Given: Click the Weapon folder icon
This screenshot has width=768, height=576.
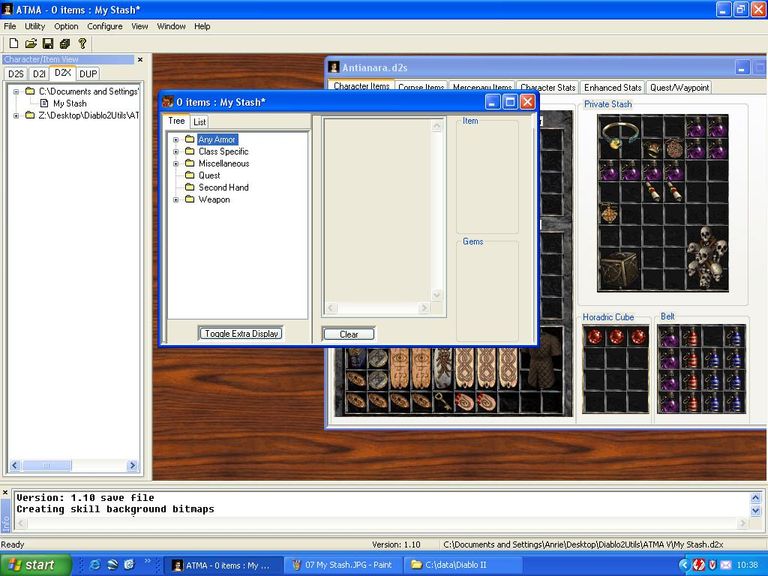Looking at the screenshot, I should [190, 199].
